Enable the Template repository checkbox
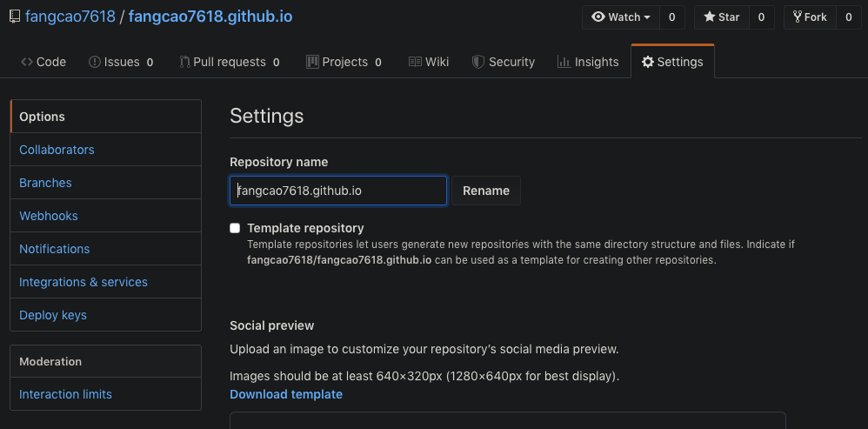Image resolution: width=868 pixels, height=429 pixels. pos(235,228)
